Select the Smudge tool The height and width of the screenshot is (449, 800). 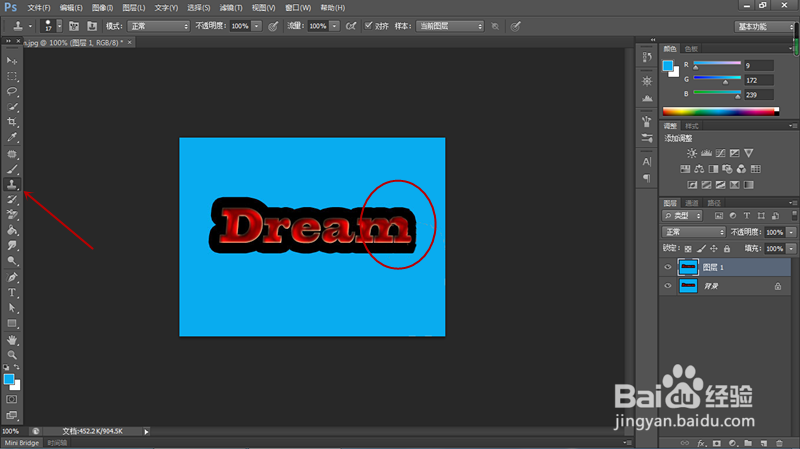[12, 246]
